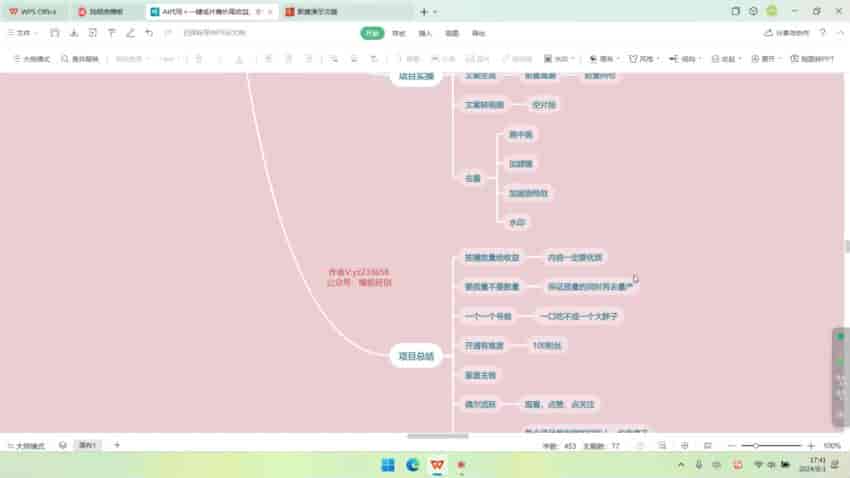Open the circled plus expand dropdown
Viewport: 850px width, 478px height.
click(765, 59)
